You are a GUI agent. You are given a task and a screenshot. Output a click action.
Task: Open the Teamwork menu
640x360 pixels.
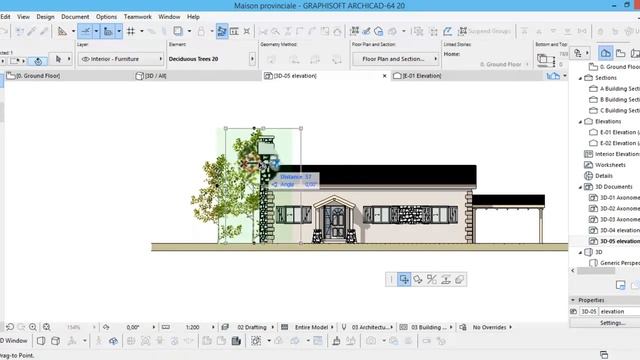pos(138,17)
